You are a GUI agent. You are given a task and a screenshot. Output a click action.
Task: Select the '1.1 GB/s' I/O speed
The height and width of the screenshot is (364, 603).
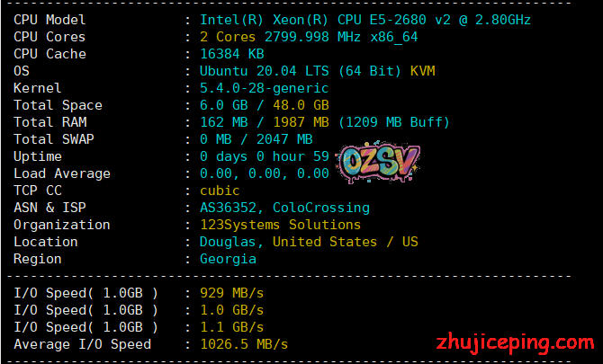click(231, 327)
